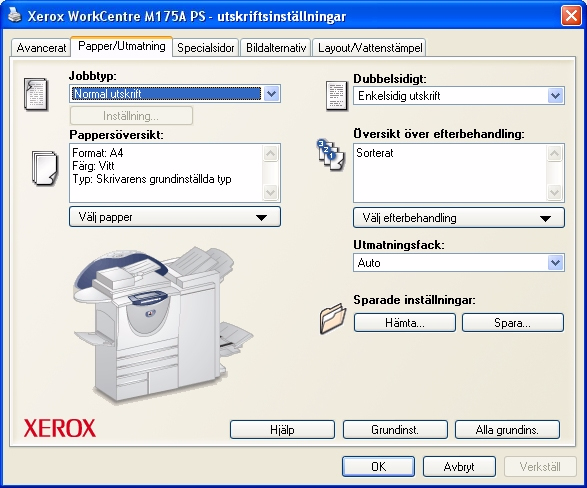The width and height of the screenshot is (587, 488).
Task: Click the paper stack icon beside Pappersöversikt
Action: (45, 168)
